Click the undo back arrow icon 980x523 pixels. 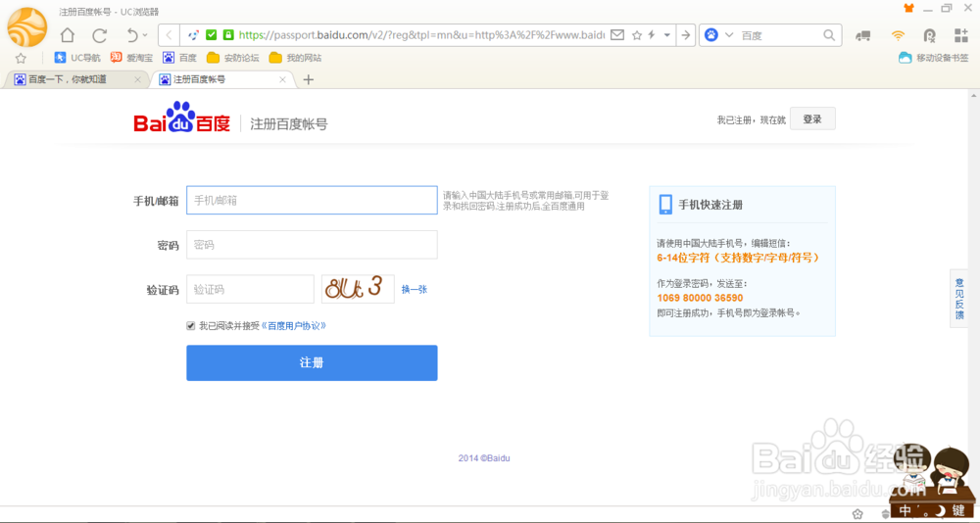coord(132,35)
